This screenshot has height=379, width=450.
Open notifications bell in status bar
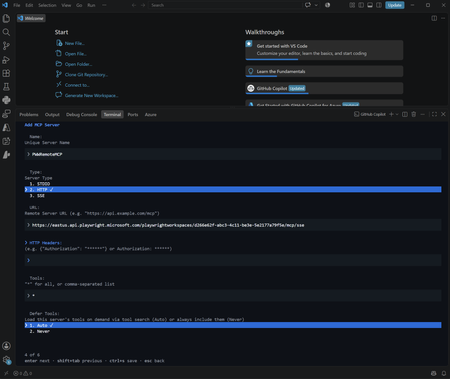[444, 373]
